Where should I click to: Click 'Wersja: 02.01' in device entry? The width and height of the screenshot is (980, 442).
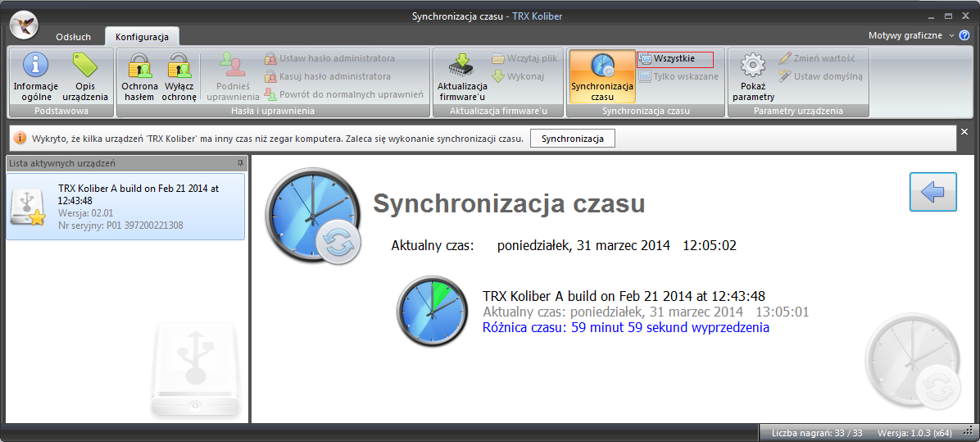pyautogui.click(x=85, y=213)
